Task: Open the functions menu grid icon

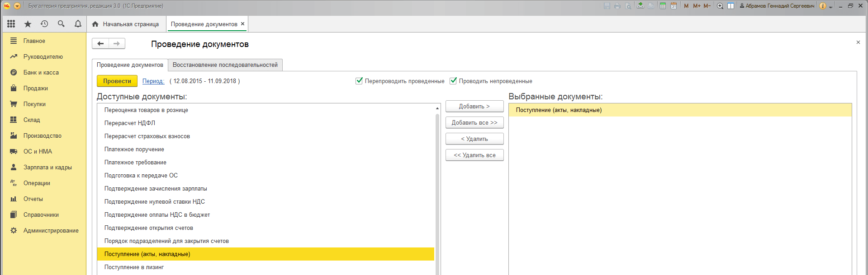Action: click(x=11, y=24)
